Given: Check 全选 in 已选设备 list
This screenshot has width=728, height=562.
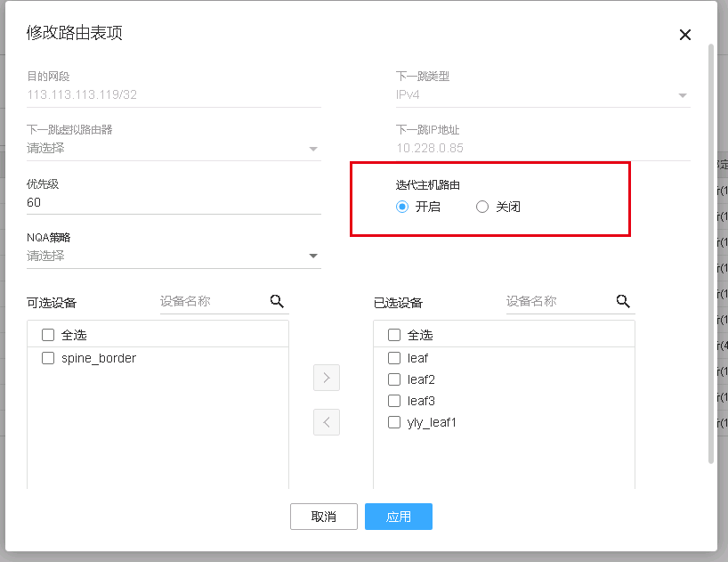Looking at the screenshot, I should tap(394, 336).
